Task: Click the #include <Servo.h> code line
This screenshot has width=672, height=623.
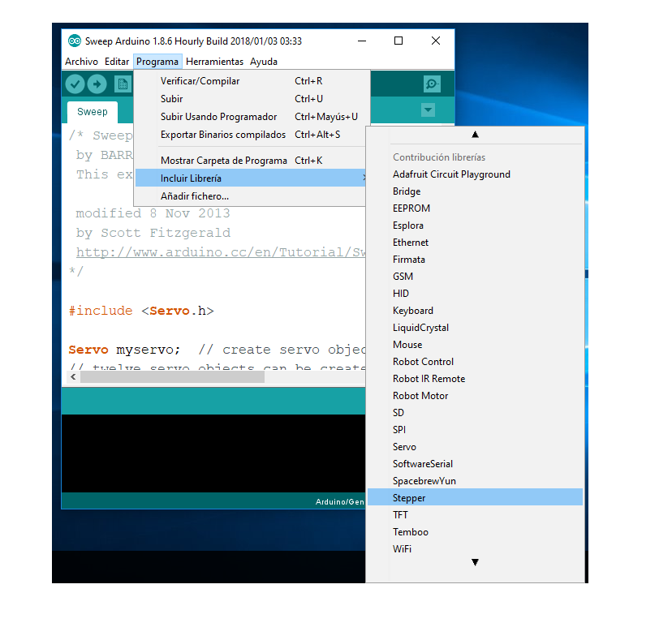Action: (x=141, y=311)
